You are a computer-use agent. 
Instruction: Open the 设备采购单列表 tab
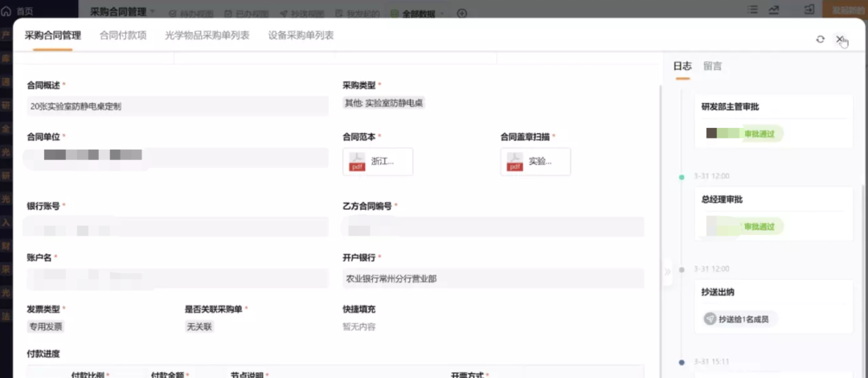(301, 35)
